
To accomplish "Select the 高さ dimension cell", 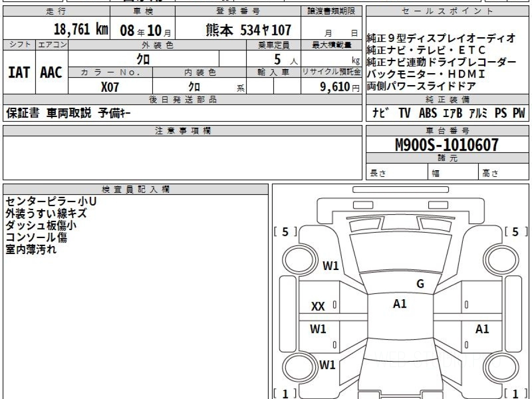I will click(505, 172).
